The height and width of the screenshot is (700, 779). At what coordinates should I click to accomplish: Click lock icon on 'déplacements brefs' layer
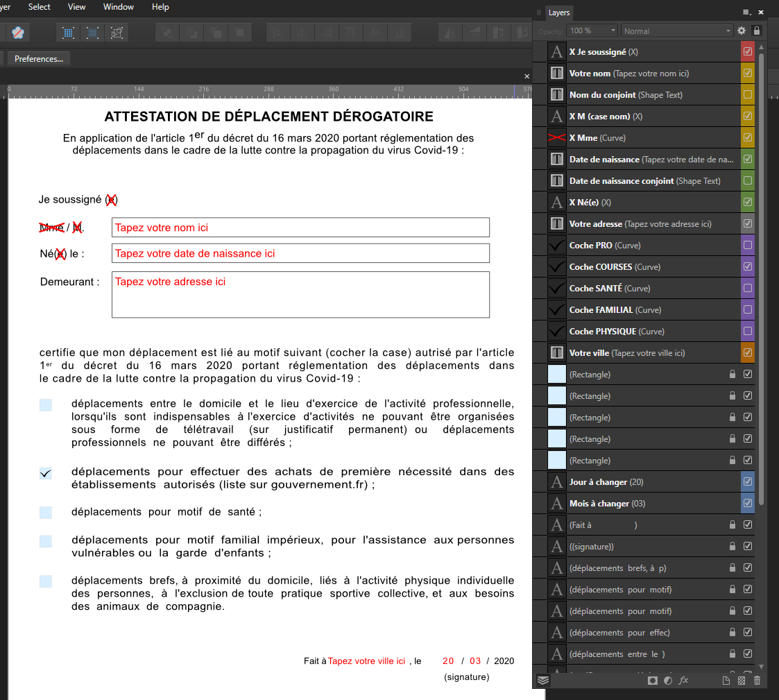(x=733, y=567)
